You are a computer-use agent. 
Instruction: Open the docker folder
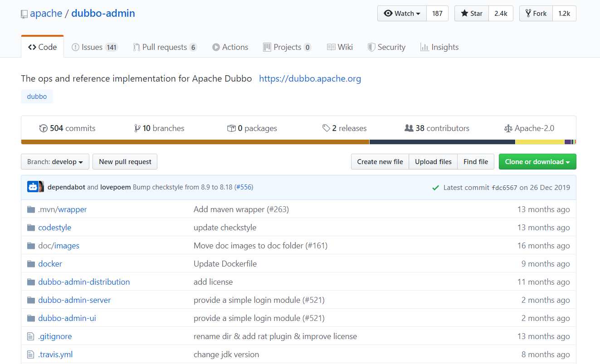click(50, 264)
